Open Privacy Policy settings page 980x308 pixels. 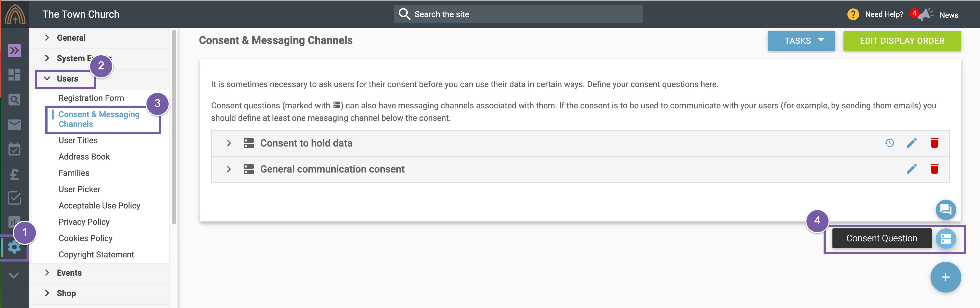84,222
